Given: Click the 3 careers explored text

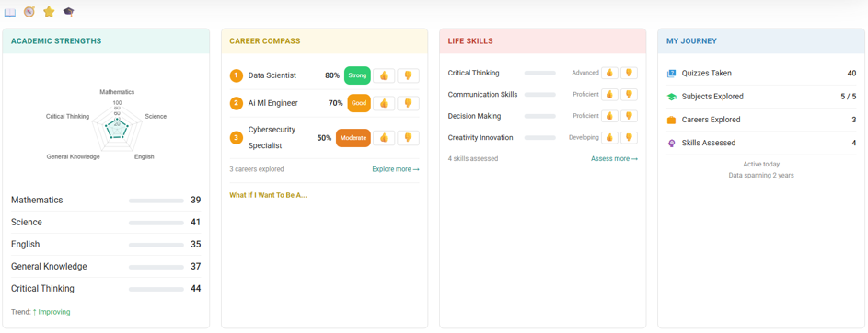Looking at the screenshot, I should (257, 169).
